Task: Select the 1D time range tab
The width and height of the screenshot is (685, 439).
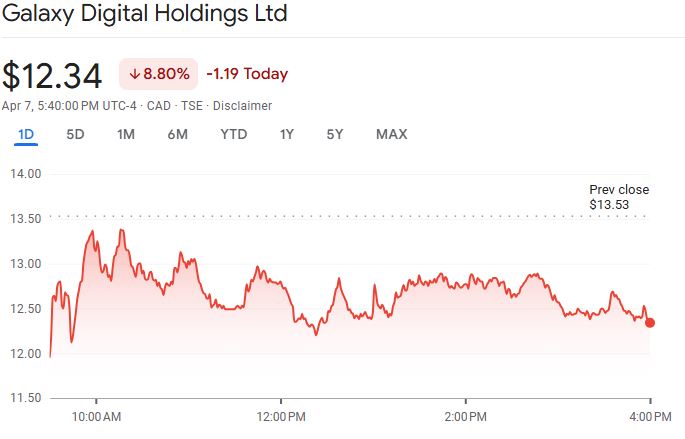Action: pos(27,134)
